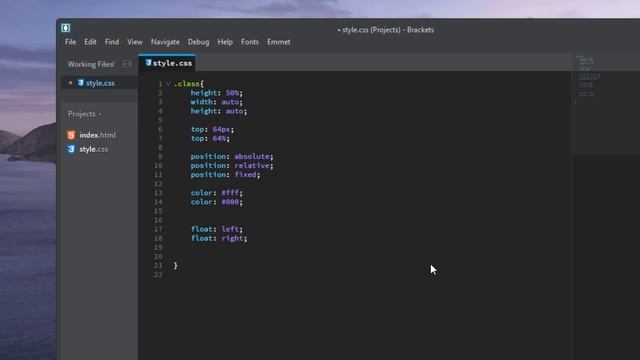Click line number 22 in gutter
640x360 pixels.
tap(158, 275)
